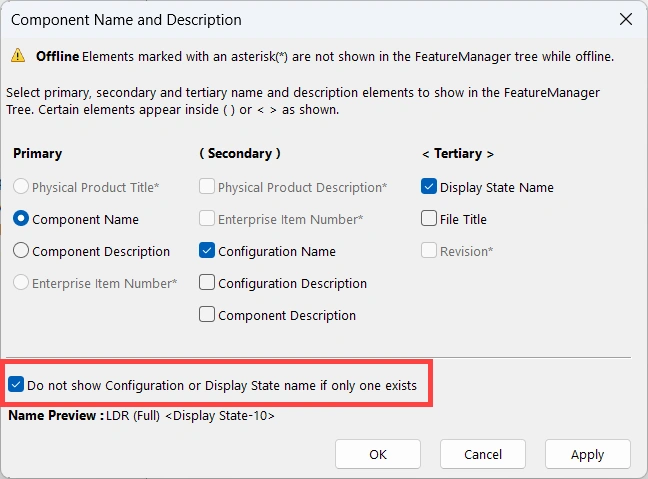This screenshot has height=479, width=648.
Task: Close the Component Name and Description dialog
Action: coord(626,19)
